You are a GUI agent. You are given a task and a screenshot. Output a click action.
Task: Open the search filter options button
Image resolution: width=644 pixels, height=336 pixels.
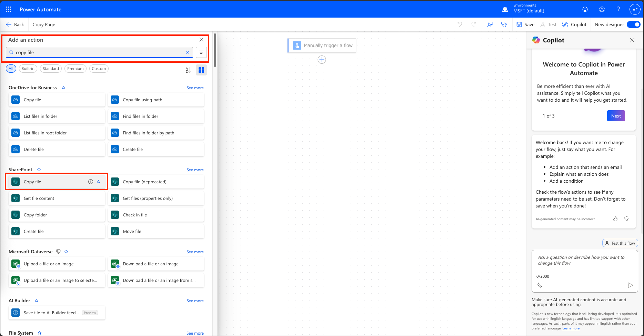point(201,52)
